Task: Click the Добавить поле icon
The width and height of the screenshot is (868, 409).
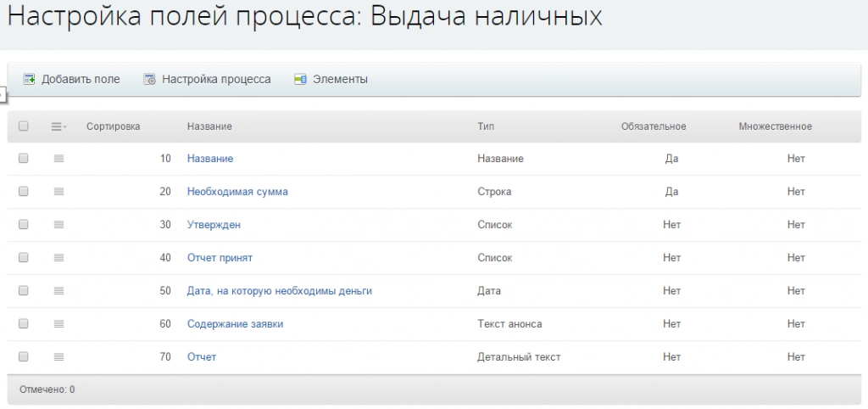Action: (x=29, y=79)
